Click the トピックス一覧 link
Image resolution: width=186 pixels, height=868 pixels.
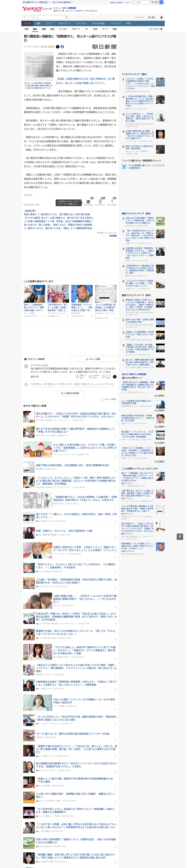[155, 29]
